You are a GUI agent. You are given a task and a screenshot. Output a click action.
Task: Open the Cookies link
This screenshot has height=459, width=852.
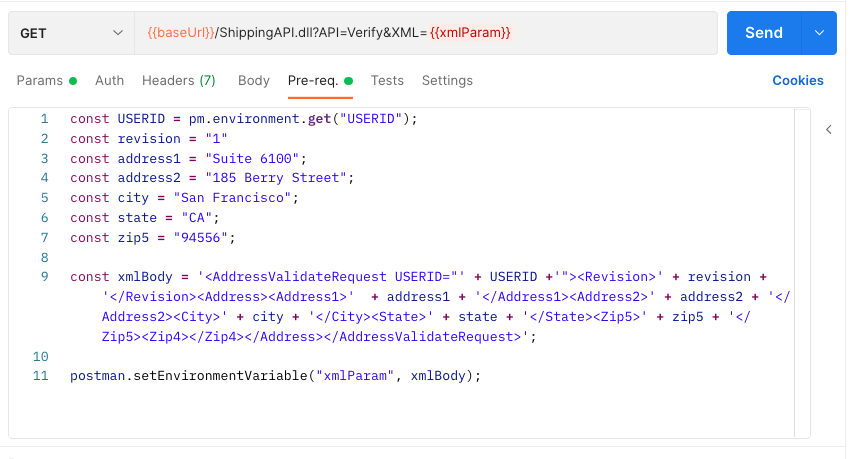[797, 80]
